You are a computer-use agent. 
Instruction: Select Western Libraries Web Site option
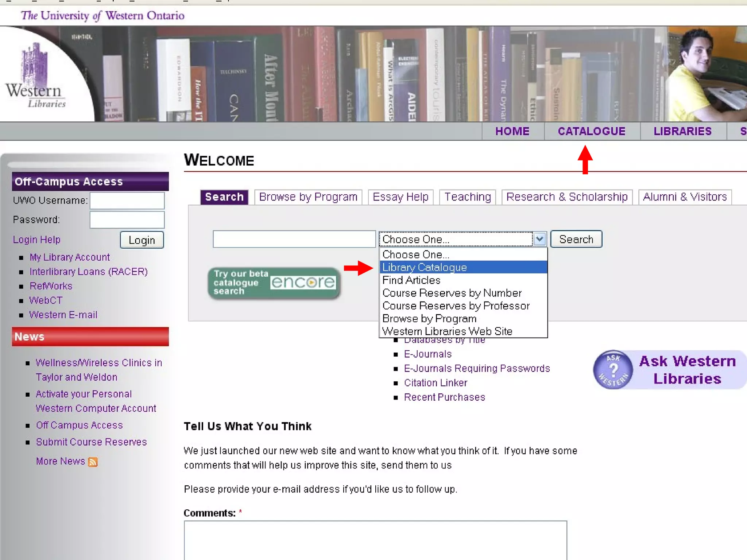(447, 331)
